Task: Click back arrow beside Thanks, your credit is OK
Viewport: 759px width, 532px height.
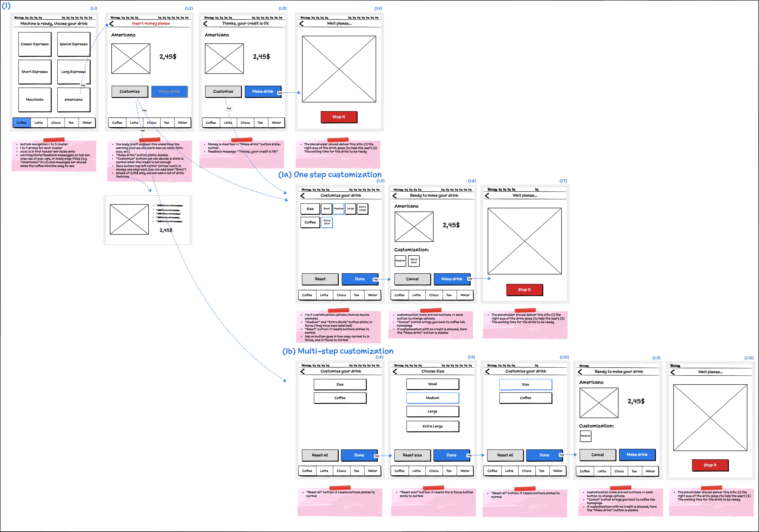Action: [205, 24]
